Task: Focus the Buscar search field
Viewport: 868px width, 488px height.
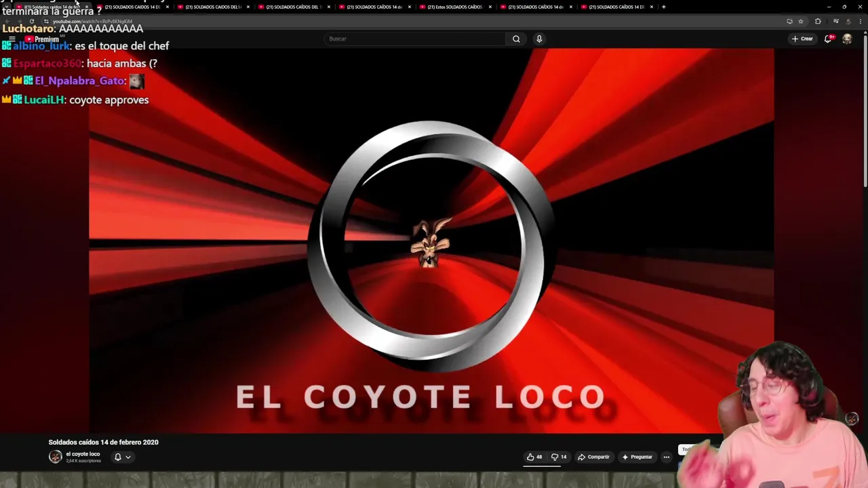Action: point(414,39)
